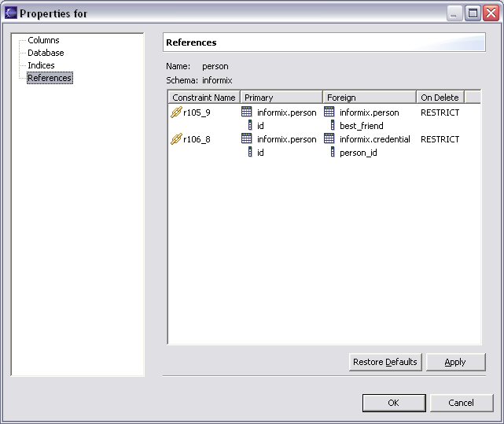Dismiss the dialog with Cancel
This screenshot has width=504, height=424.
coord(461,403)
